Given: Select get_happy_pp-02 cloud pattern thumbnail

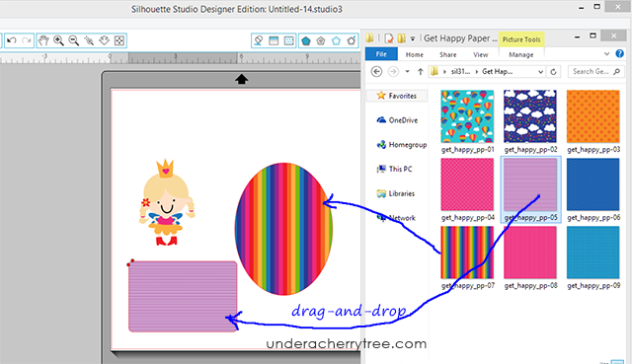Looking at the screenshot, I should coord(530,116).
